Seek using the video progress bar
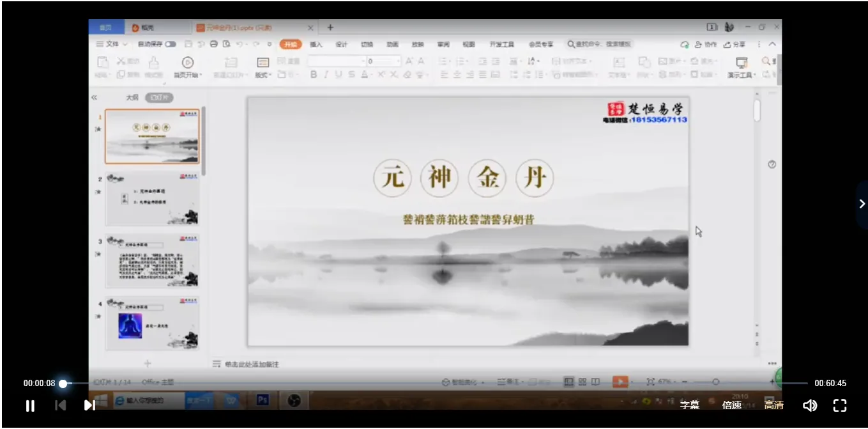The height and width of the screenshot is (429, 868). tap(436, 384)
